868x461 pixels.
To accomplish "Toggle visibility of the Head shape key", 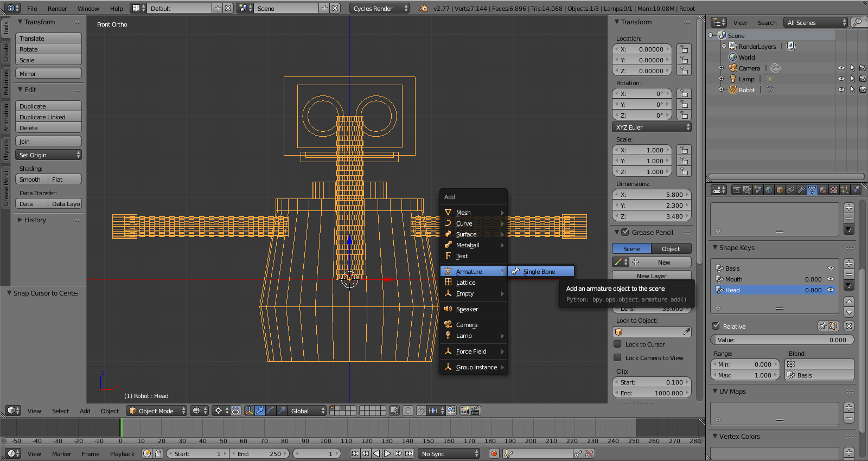I will pos(830,290).
